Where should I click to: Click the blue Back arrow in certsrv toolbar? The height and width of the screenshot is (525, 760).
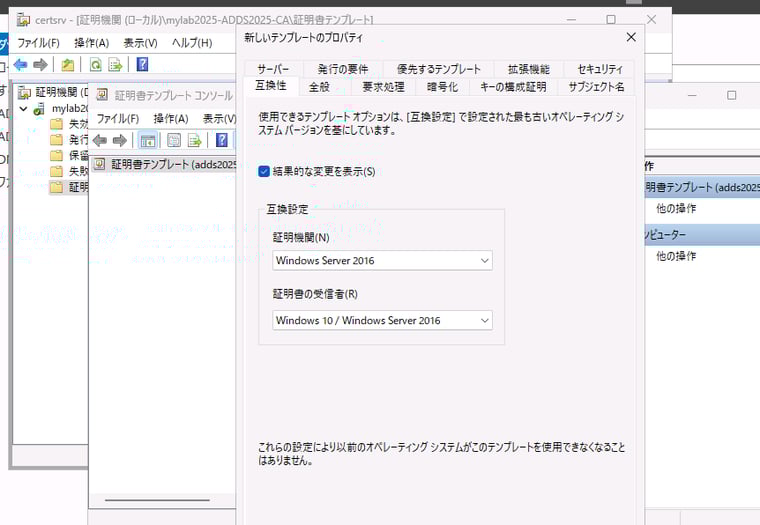(x=21, y=64)
